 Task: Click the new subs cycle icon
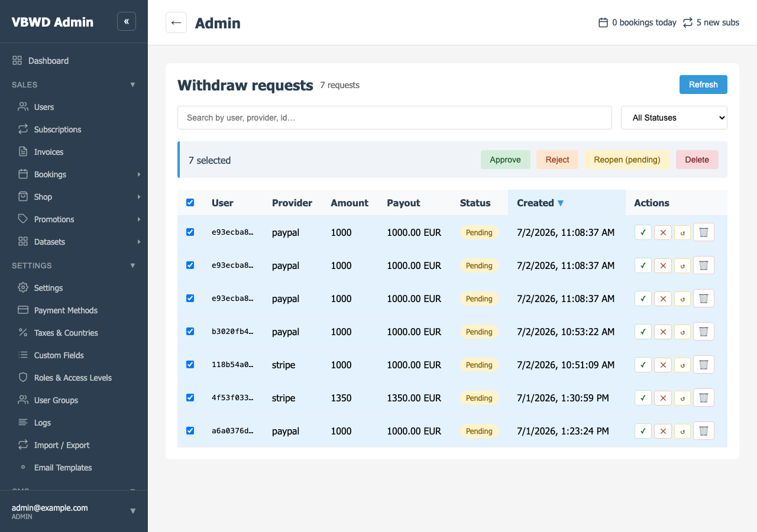coord(687,22)
